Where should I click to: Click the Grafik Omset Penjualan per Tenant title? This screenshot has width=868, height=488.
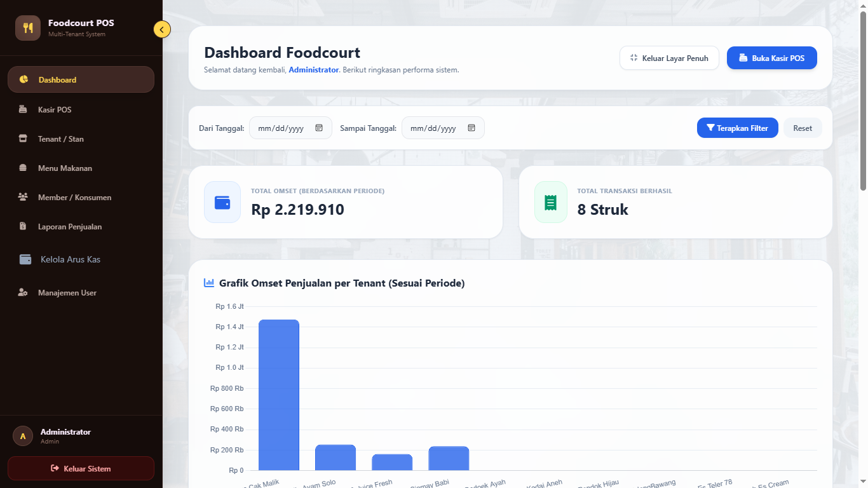pyautogui.click(x=342, y=283)
